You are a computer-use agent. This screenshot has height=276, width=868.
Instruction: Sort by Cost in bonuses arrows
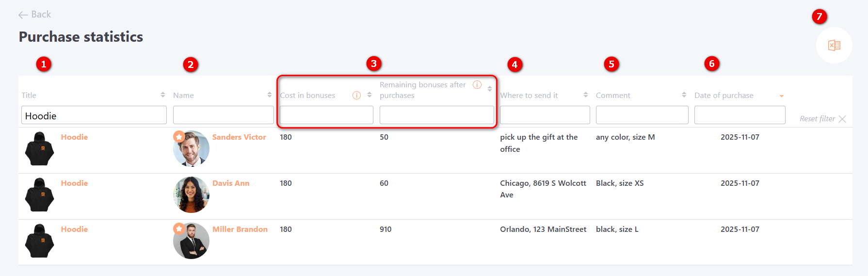[370, 95]
